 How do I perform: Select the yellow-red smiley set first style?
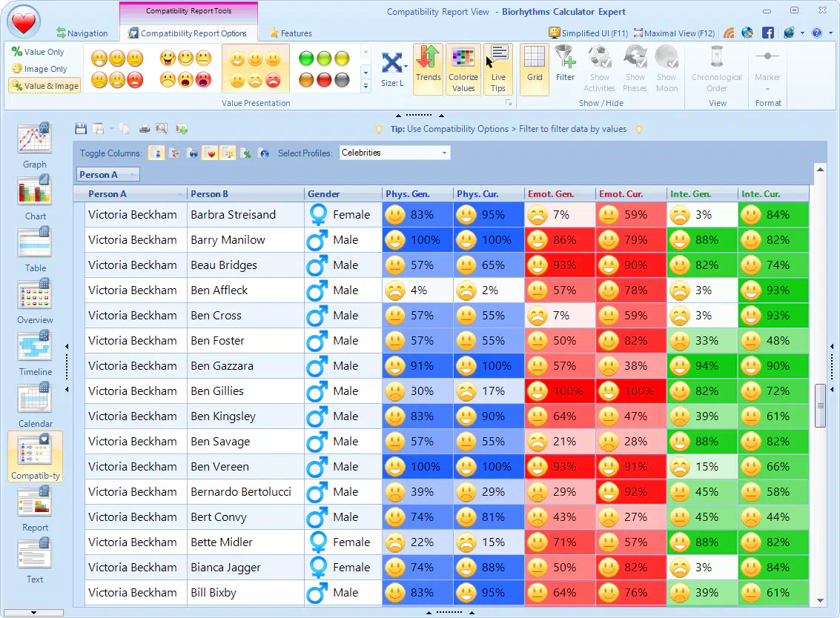click(117, 69)
